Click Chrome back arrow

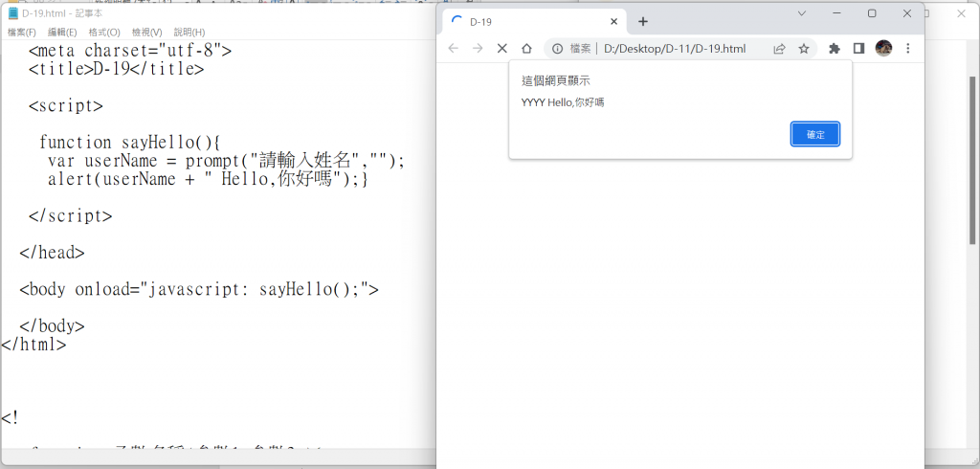453,48
